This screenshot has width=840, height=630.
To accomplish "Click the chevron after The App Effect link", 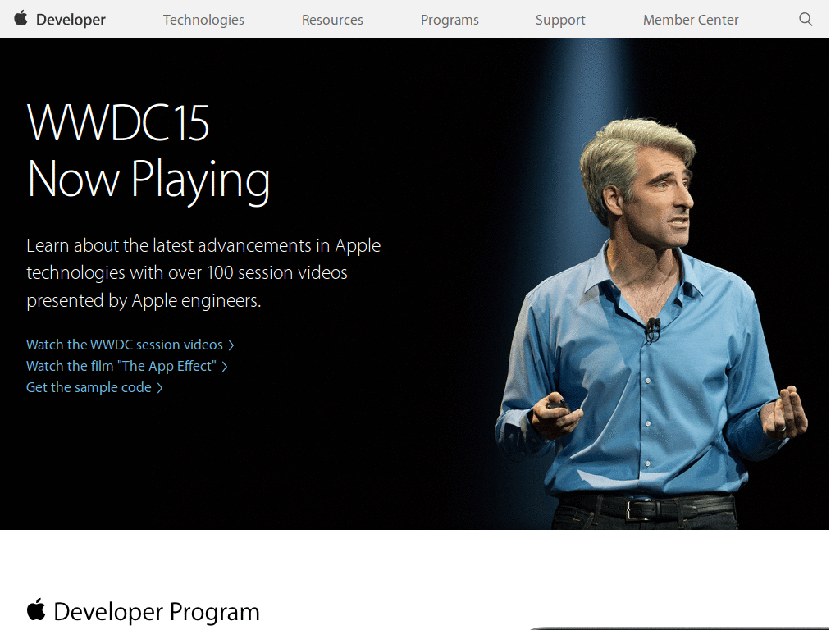I will click(226, 366).
